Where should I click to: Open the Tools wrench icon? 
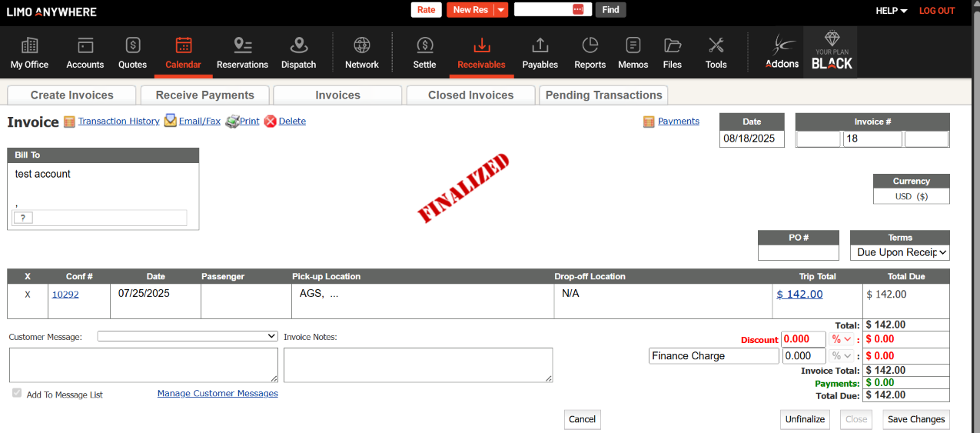716,45
